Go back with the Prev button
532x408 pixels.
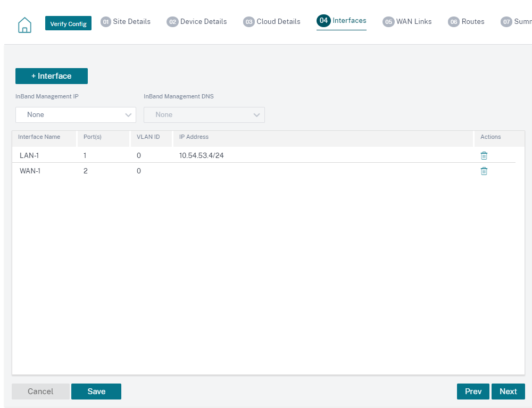(473, 392)
